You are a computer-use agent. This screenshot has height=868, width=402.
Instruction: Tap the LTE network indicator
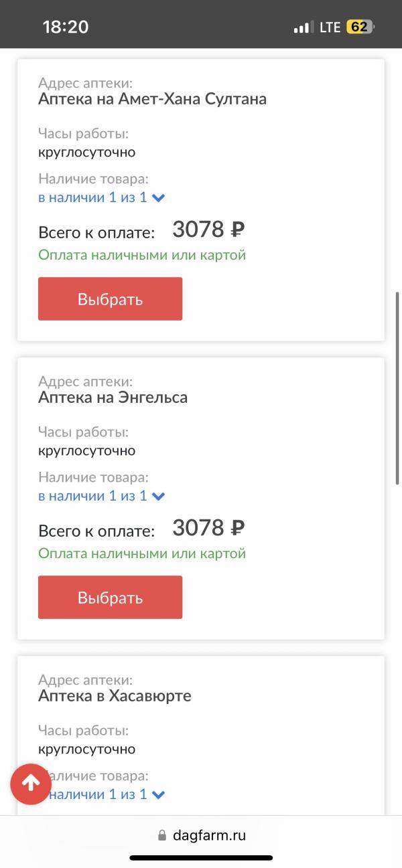coord(330,27)
